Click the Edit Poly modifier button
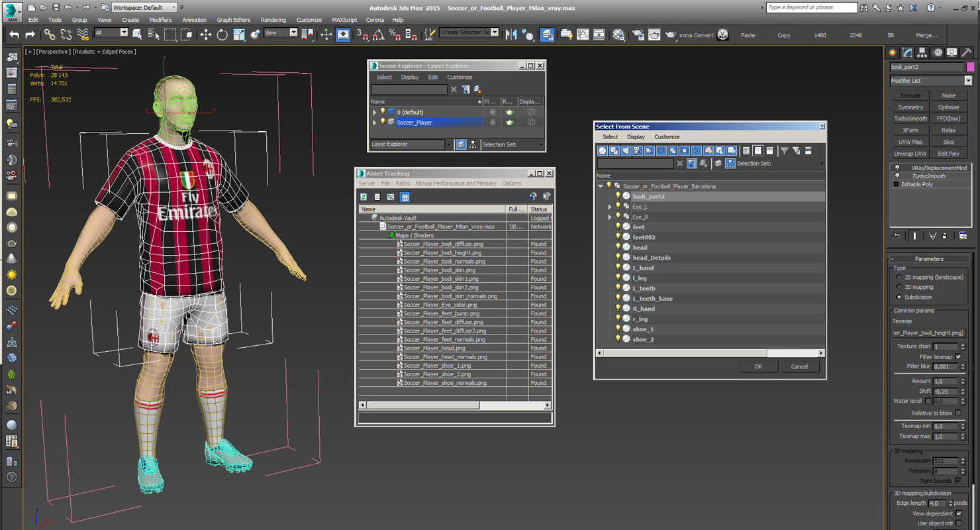 [x=949, y=154]
